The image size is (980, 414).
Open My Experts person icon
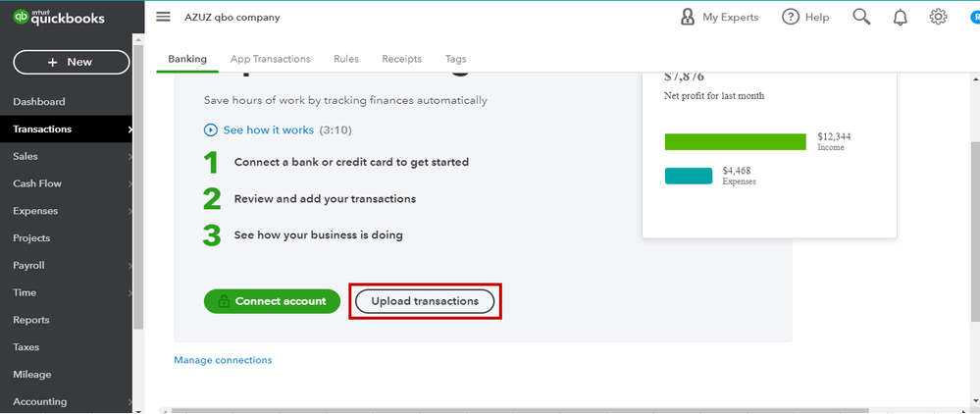[x=688, y=17]
